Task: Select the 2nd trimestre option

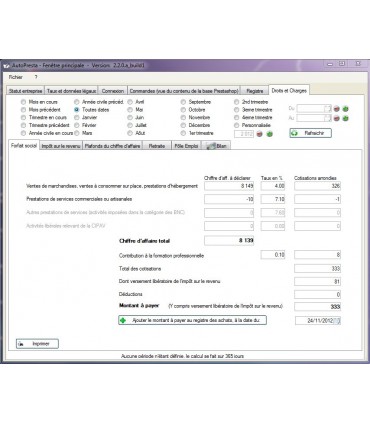Action: (x=237, y=102)
